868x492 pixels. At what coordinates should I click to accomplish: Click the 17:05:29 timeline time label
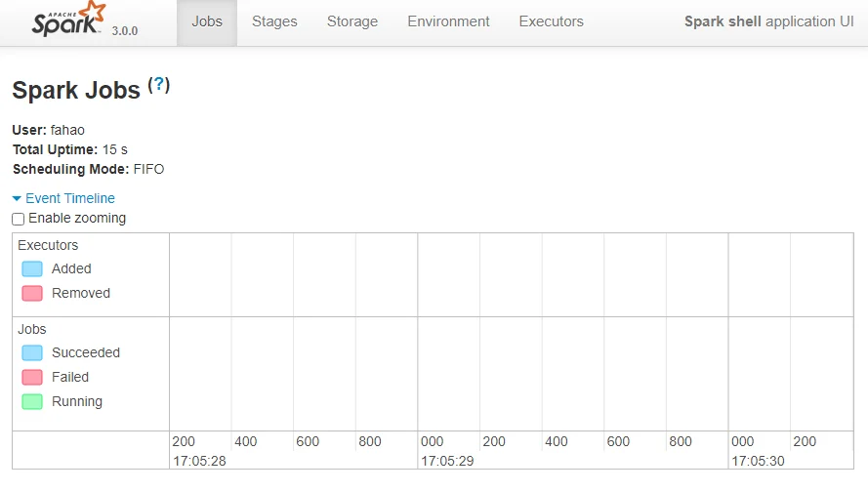point(447,460)
